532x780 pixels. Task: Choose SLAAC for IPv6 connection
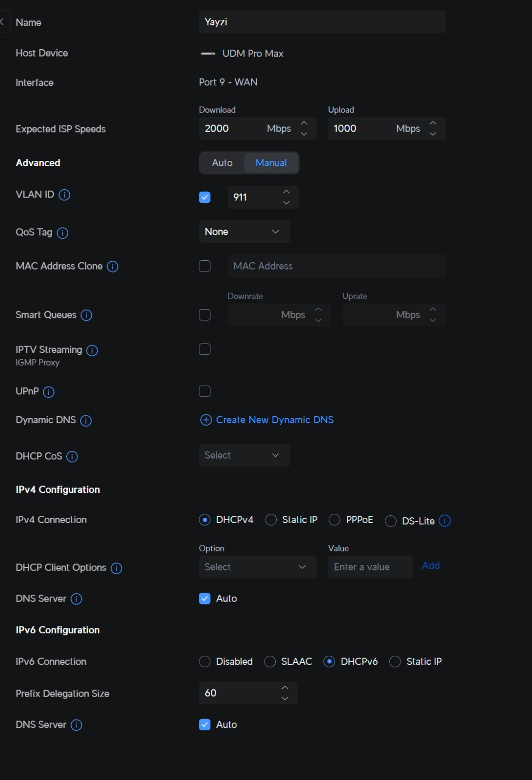point(270,662)
